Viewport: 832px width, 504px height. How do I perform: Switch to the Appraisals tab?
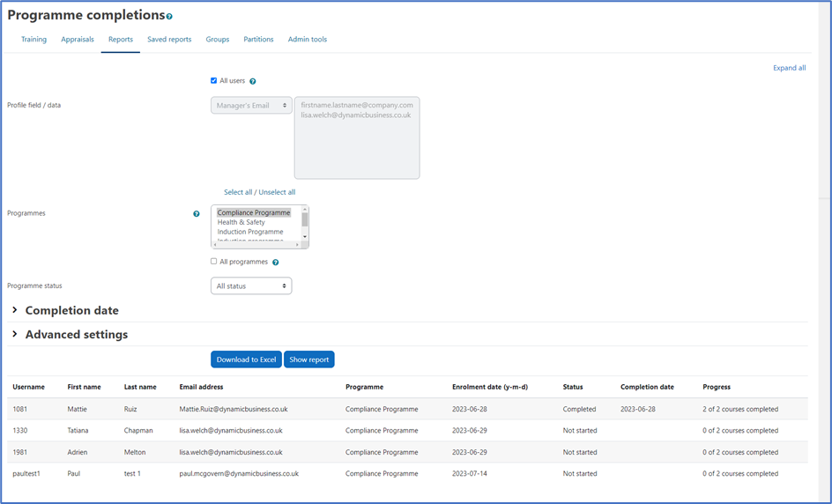pyautogui.click(x=78, y=40)
